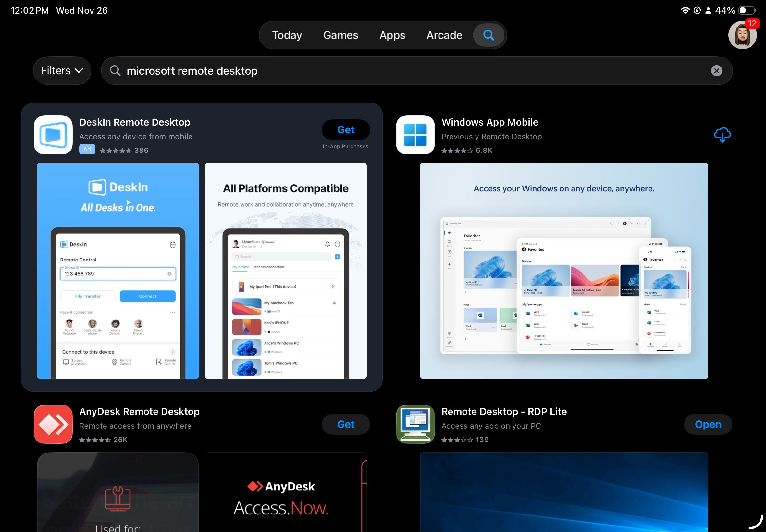Clear the search query with the X button
766x532 pixels.
(717, 70)
